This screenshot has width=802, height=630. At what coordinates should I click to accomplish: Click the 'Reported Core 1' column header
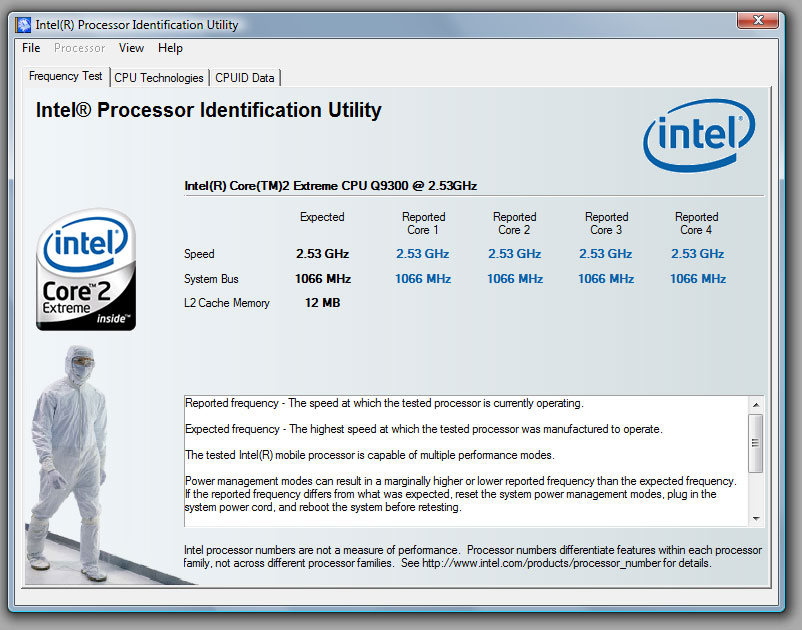click(x=424, y=223)
